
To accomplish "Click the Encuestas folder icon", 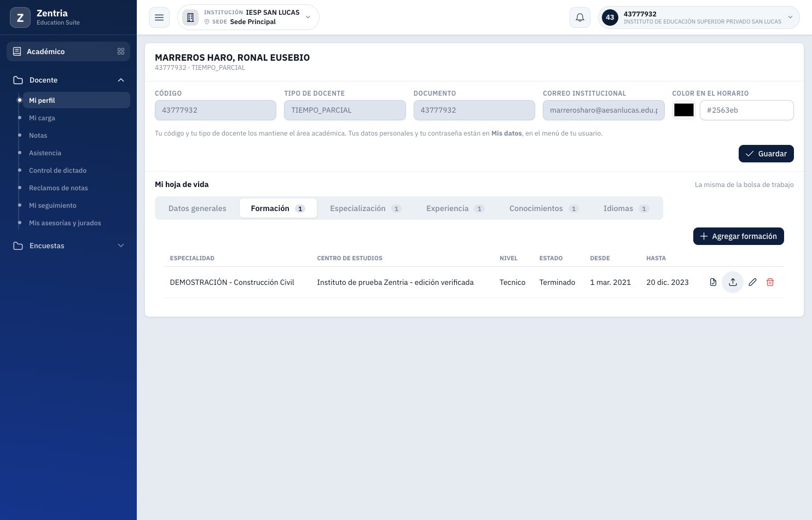I will coord(18,246).
